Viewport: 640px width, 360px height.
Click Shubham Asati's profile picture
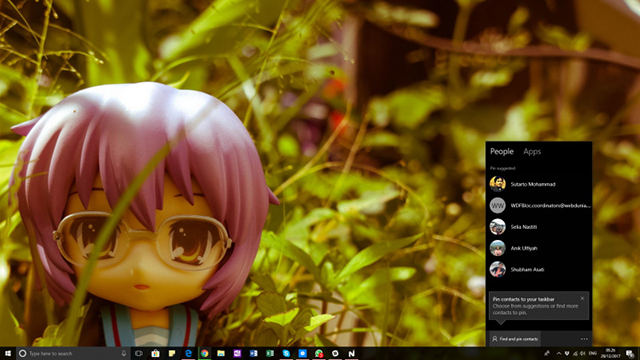498,269
